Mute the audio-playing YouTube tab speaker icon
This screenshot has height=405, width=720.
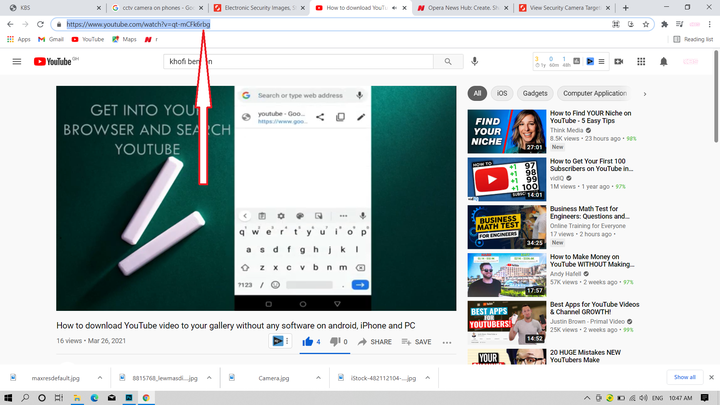(394, 8)
